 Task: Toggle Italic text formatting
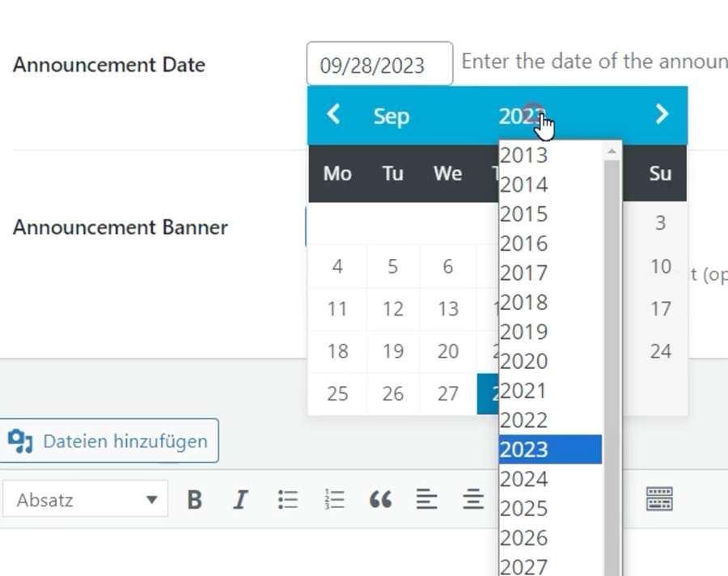(240, 500)
